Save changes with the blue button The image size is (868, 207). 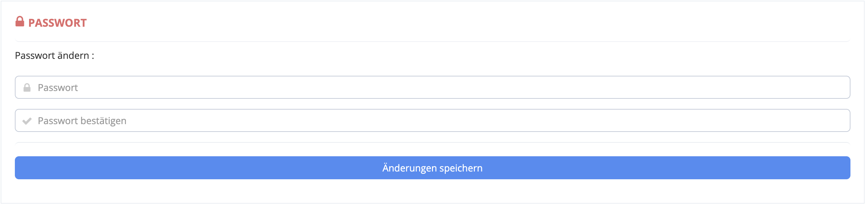point(432,168)
